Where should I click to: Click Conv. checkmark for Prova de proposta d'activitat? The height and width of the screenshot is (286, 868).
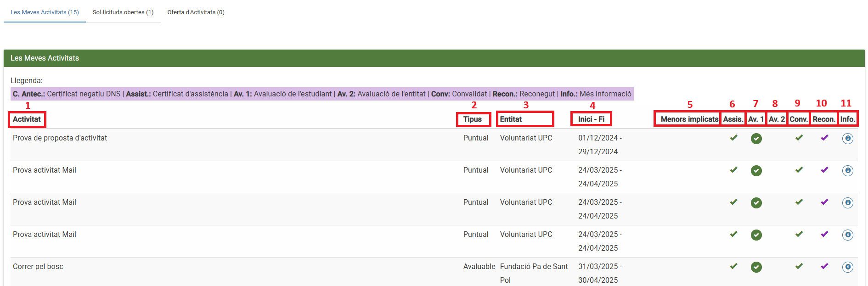tap(799, 138)
